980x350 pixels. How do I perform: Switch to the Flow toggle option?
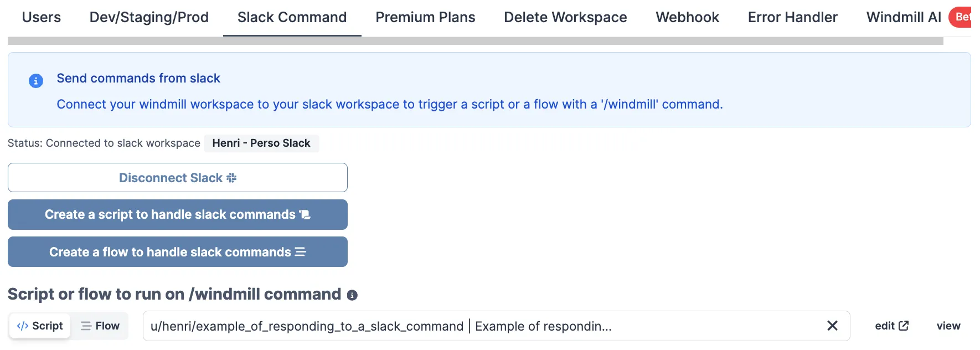(100, 326)
